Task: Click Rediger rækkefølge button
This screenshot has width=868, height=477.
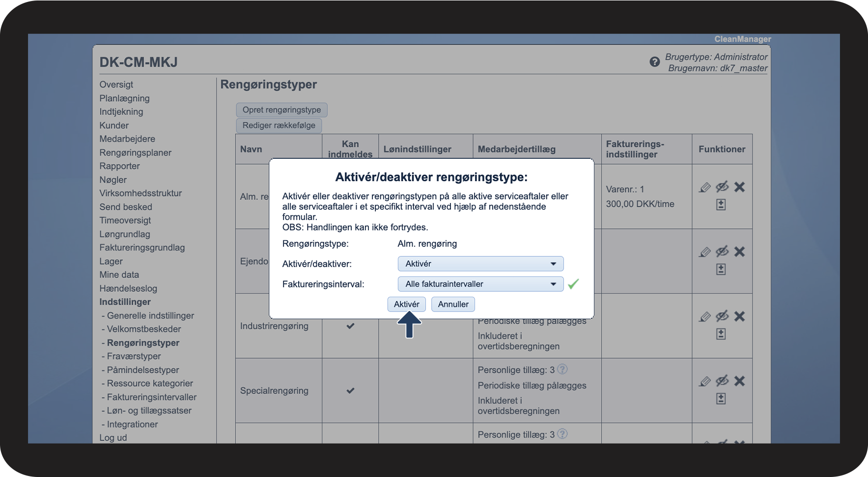Action: (x=279, y=125)
